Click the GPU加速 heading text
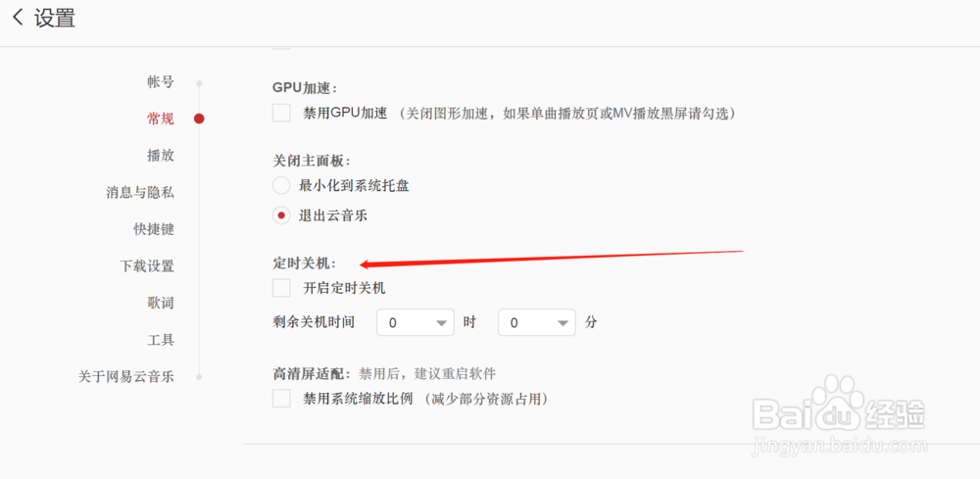 (x=305, y=87)
